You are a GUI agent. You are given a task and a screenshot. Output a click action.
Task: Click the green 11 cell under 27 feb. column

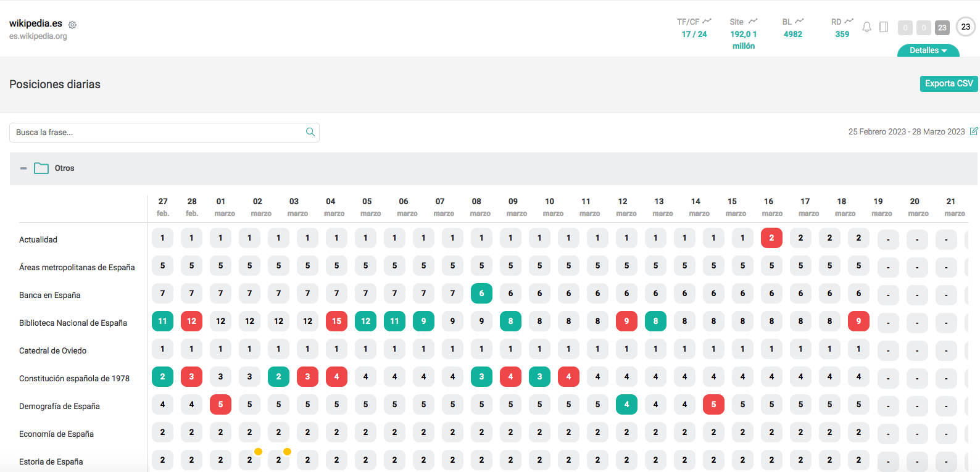pyautogui.click(x=162, y=321)
